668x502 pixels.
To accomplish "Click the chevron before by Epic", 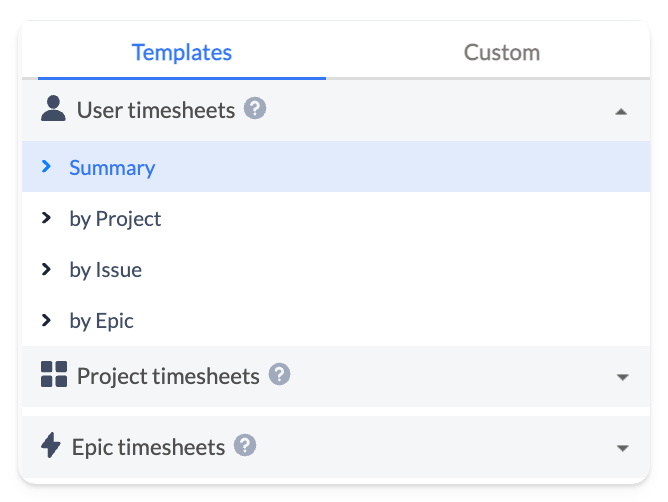I will click(x=46, y=320).
